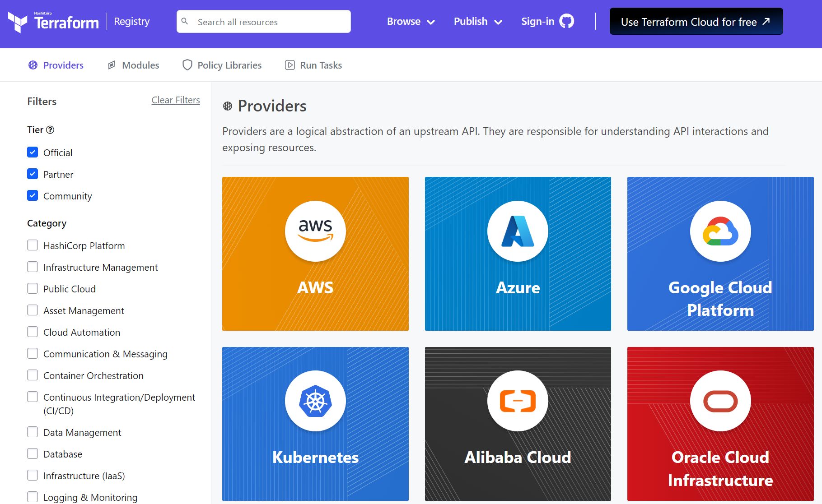Check the Public Cloud category
This screenshot has height=504, width=822.
(33, 288)
